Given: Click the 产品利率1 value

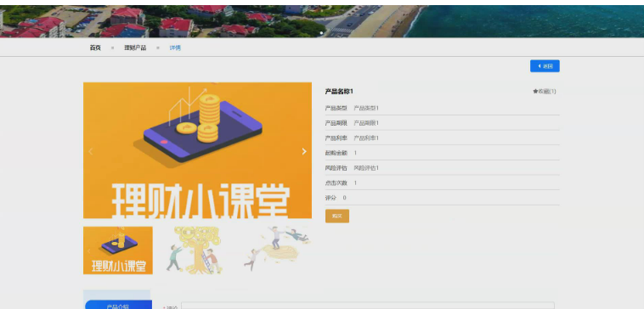Looking at the screenshot, I should [366, 138].
